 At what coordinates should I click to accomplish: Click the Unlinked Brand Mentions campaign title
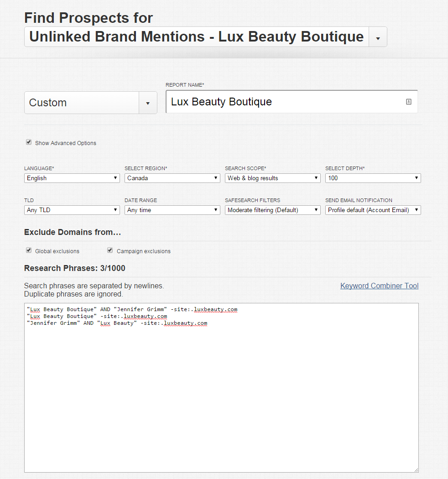click(196, 36)
